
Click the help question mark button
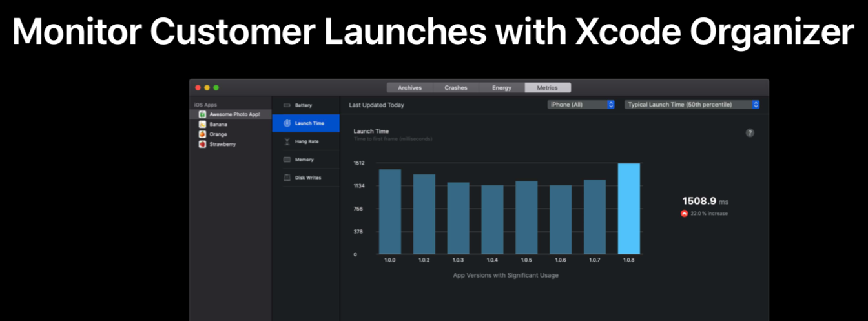[750, 132]
